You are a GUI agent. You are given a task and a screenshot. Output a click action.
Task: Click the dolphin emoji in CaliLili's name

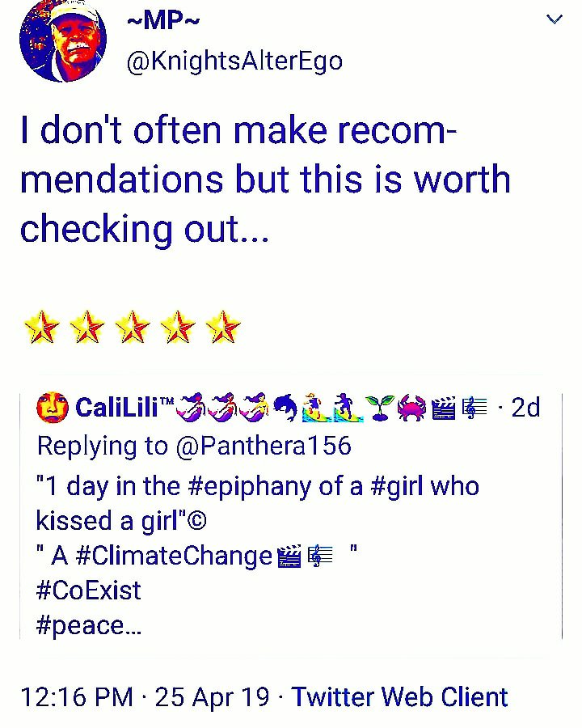click(286, 407)
